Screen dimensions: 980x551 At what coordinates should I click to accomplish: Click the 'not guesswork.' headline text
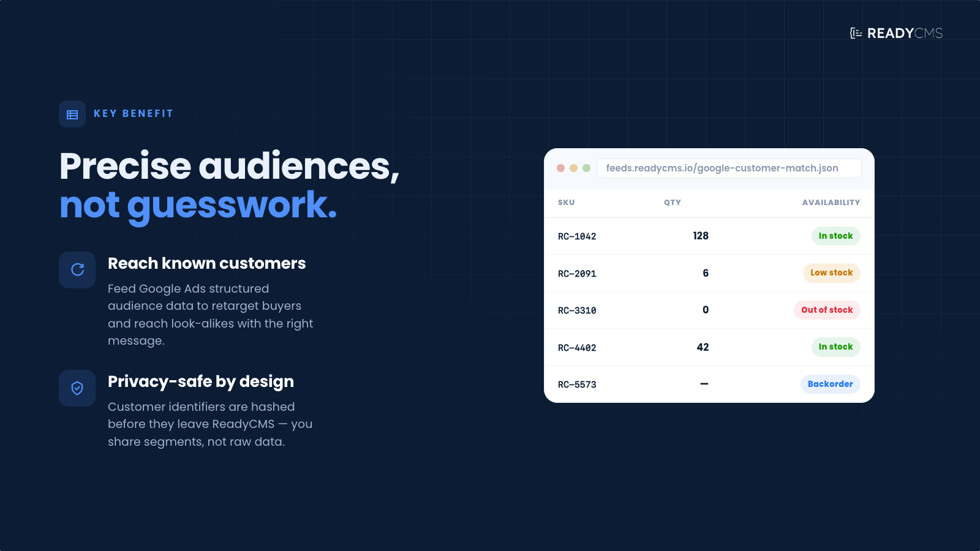[198, 206]
